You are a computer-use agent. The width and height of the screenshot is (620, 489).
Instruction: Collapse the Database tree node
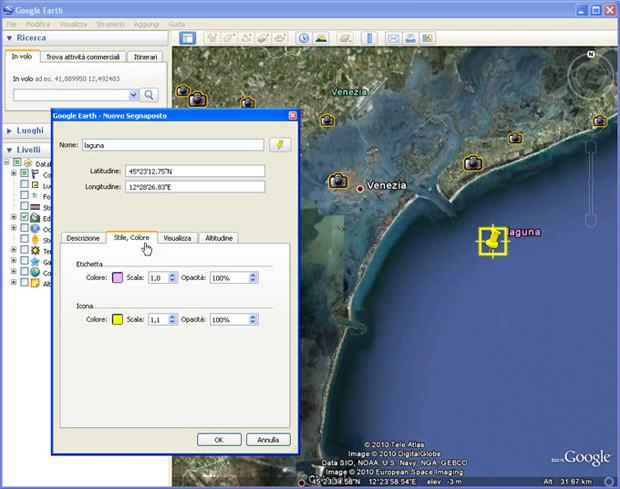click(x=6, y=162)
